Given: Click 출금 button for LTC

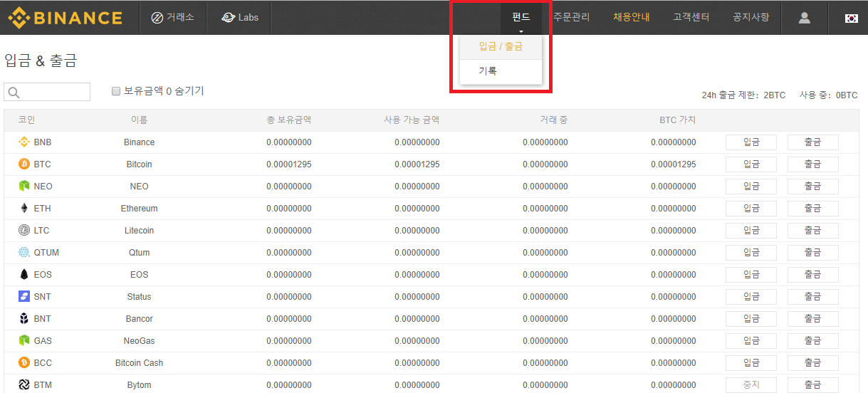Looking at the screenshot, I should pos(813,231).
